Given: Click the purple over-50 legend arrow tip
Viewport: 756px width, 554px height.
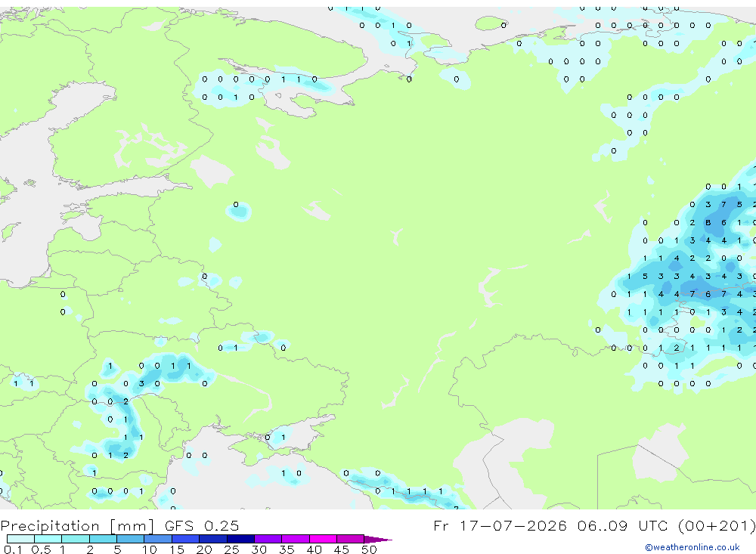Looking at the screenshot, I should click(379, 540).
